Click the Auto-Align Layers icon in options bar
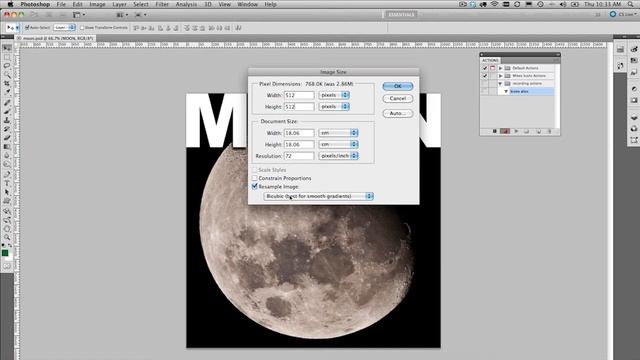The width and height of the screenshot is (640, 360). coord(238,28)
